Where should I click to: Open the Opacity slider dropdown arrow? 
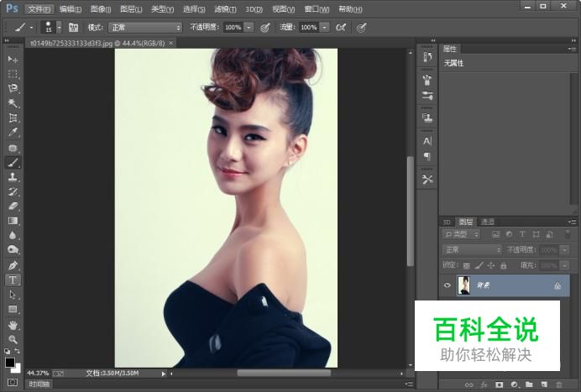249,28
